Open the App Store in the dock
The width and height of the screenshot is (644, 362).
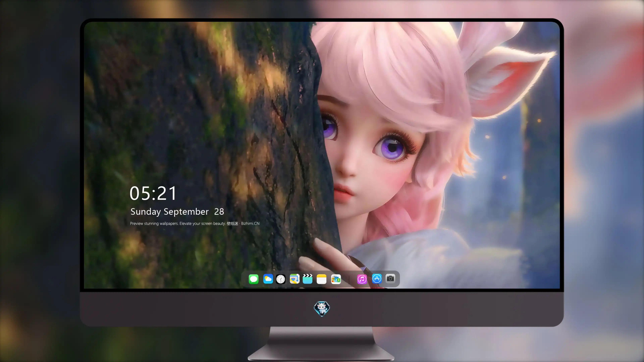tap(377, 279)
